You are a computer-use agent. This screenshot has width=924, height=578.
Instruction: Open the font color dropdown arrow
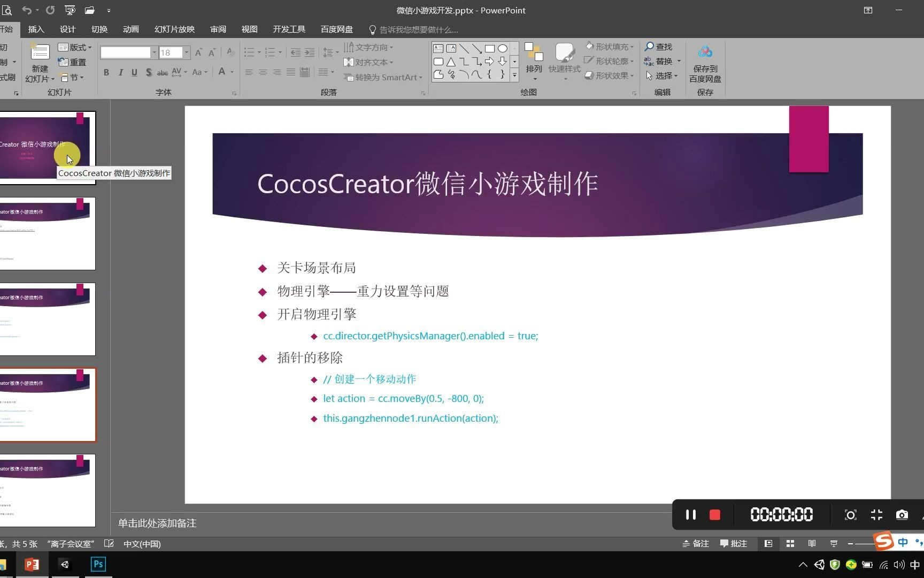tap(232, 72)
